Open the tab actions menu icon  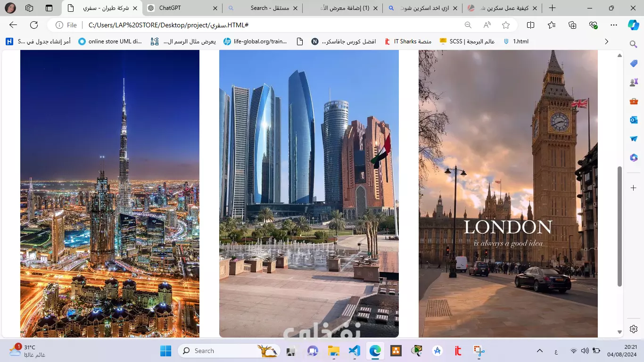(x=49, y=8)
